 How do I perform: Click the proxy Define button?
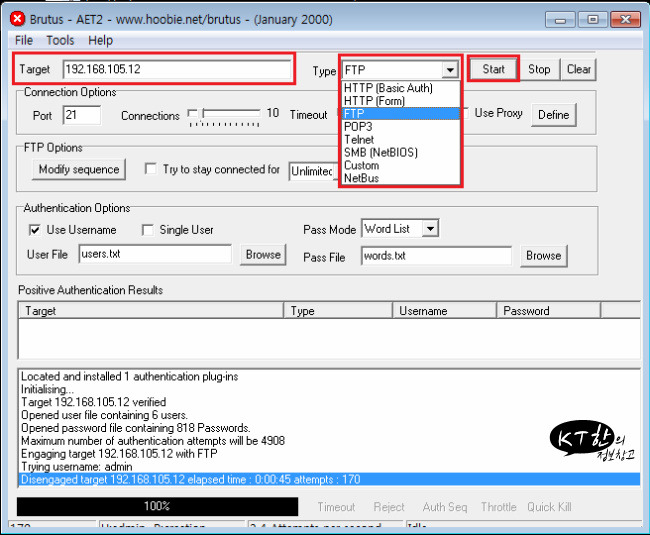pyautogui.click(x=553, y=115)
